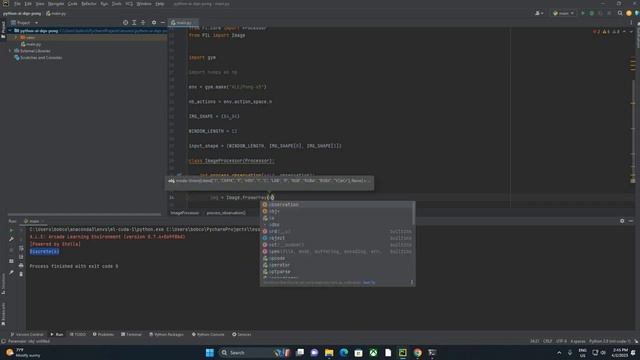640x360 pixels.
Task: Click the Collapse All icon in Project panel
Action: coord(143,23)
